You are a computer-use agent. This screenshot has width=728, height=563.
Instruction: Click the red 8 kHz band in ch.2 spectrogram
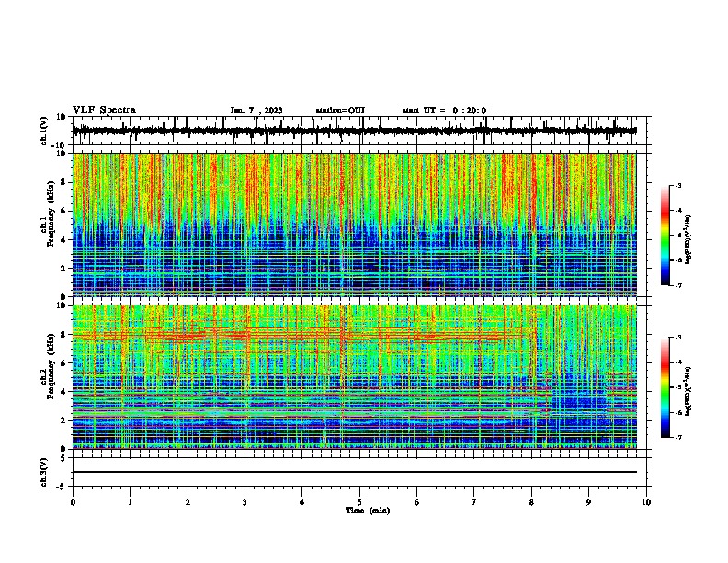(297, 335)
